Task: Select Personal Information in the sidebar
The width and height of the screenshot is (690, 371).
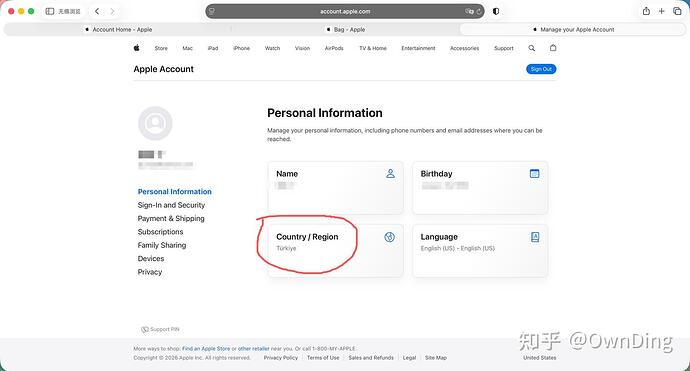Action: 174,191
